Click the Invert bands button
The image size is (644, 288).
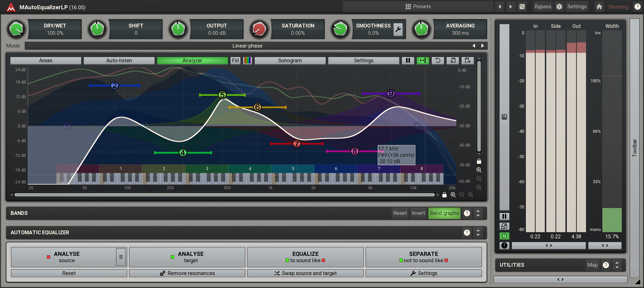point(418,213)
